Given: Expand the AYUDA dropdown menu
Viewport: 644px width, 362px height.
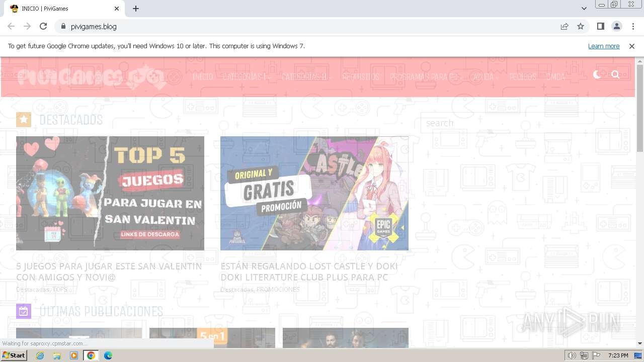Looking at the screenshot, I should (x=486, y=77).
